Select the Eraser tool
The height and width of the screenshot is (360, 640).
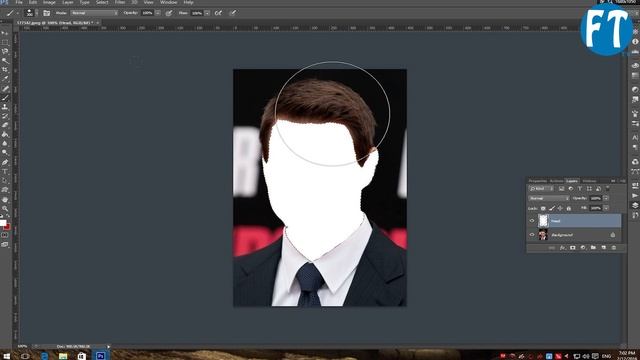[5, 125]
